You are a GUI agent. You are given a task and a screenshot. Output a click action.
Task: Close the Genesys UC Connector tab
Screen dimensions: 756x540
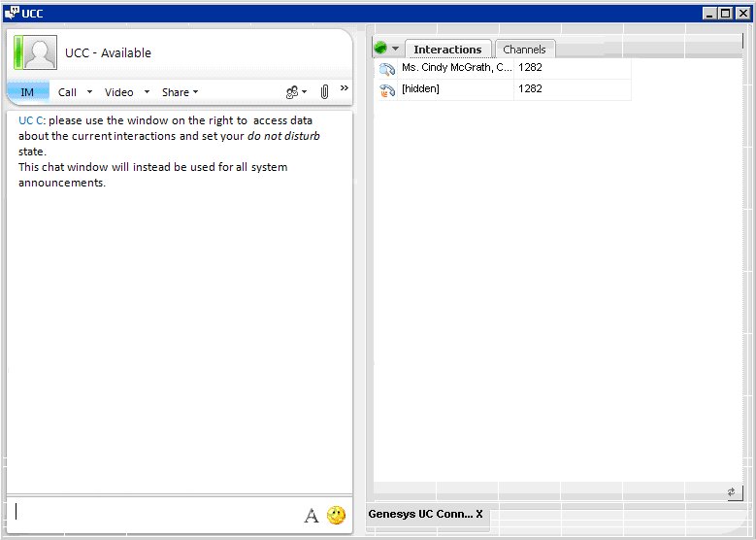[x=479, y=514]
